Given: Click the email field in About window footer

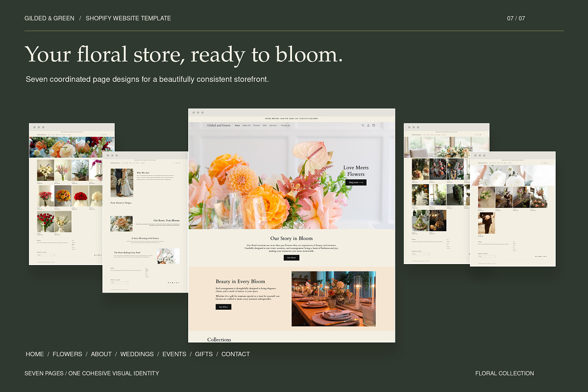Looking at the screenshot, I should coord(120,282).
